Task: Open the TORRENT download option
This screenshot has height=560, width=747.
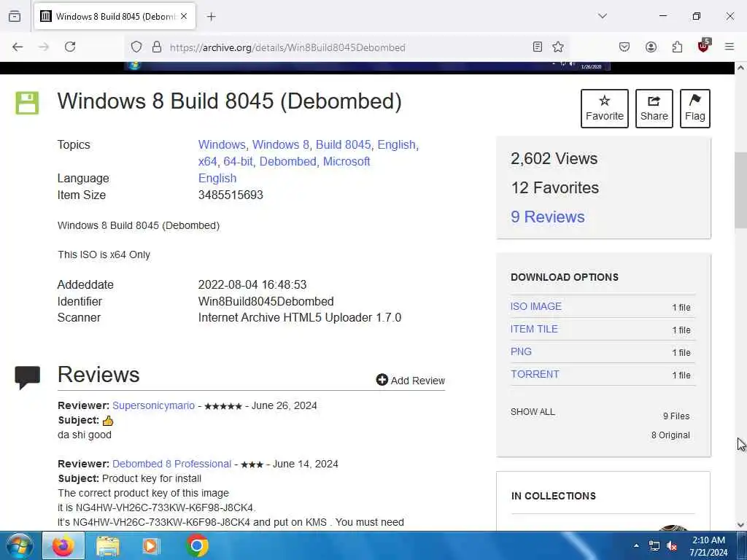Action: [535, 374]
